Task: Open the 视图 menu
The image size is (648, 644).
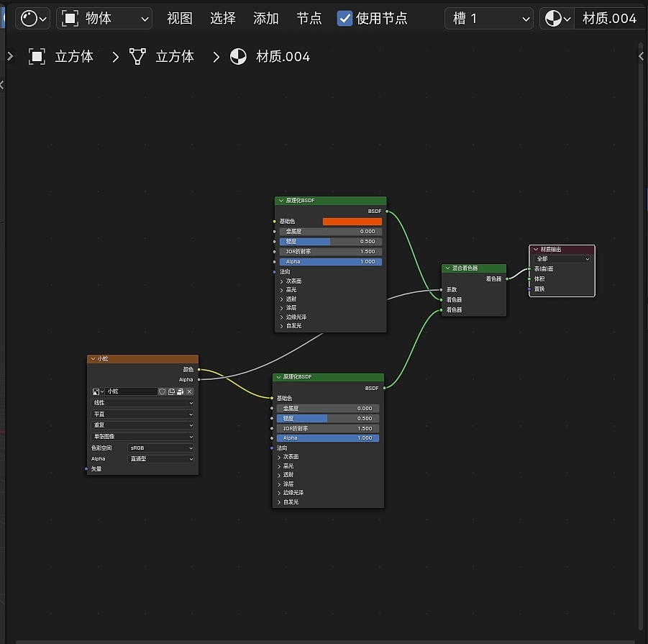Action: [x=179, y=19]
